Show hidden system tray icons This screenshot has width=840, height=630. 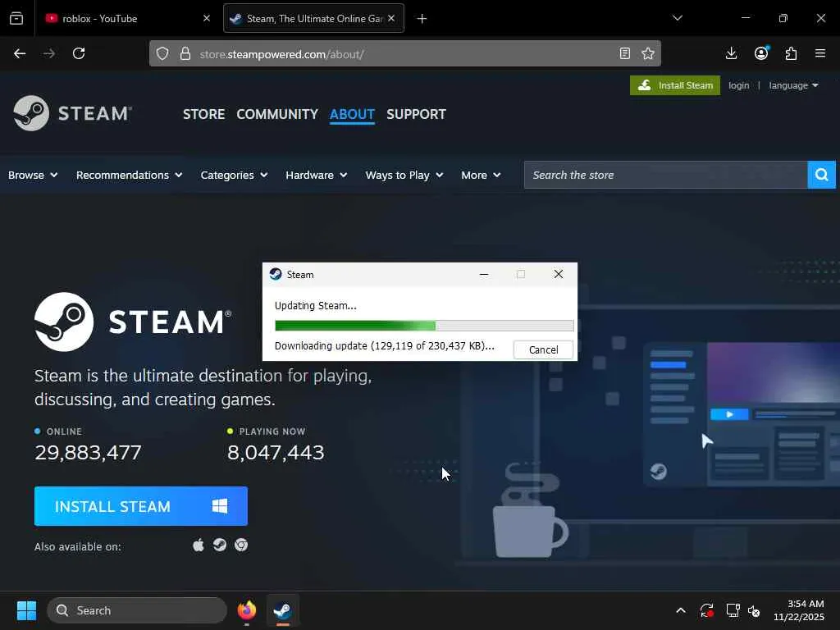(681, 610)
